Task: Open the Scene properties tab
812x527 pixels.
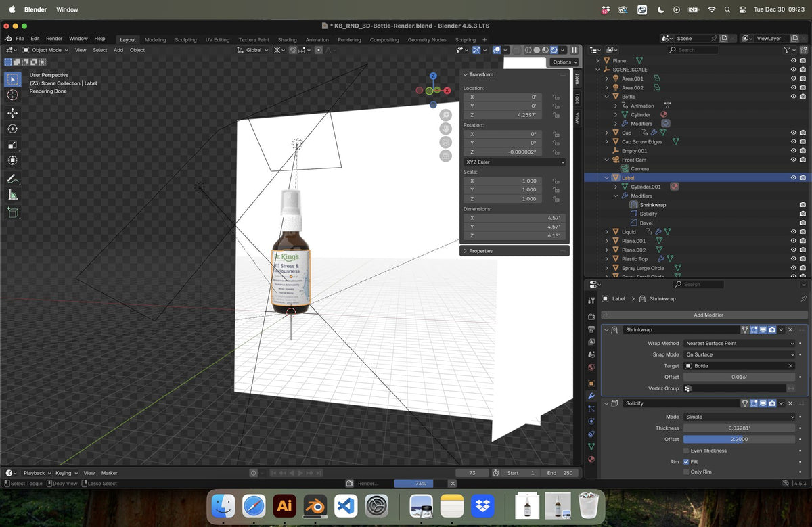Action: coord(591,354)
